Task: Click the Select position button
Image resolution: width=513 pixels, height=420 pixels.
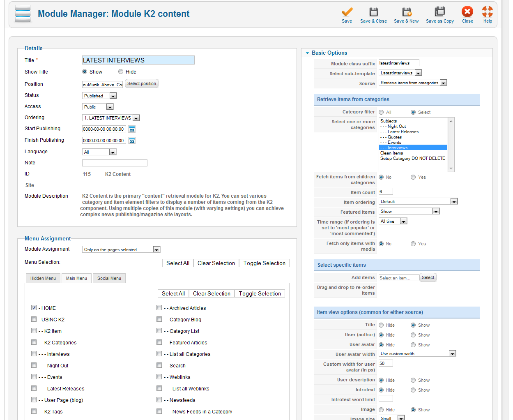Action: pos(142,83)
